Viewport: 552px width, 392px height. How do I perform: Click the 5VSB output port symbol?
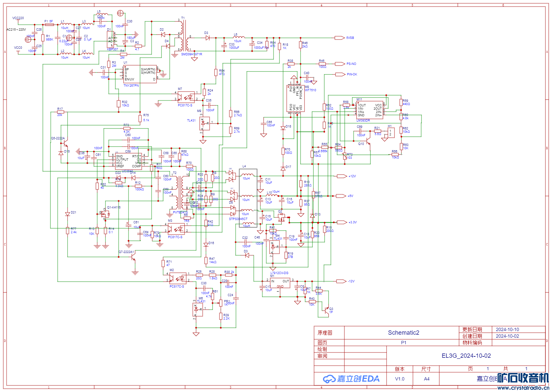coord(340,38)
